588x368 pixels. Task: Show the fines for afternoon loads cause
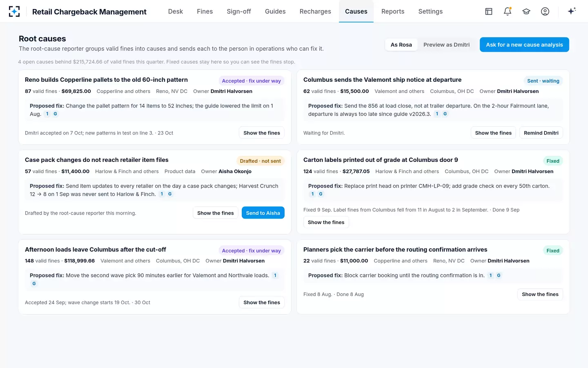click(262, 303)
